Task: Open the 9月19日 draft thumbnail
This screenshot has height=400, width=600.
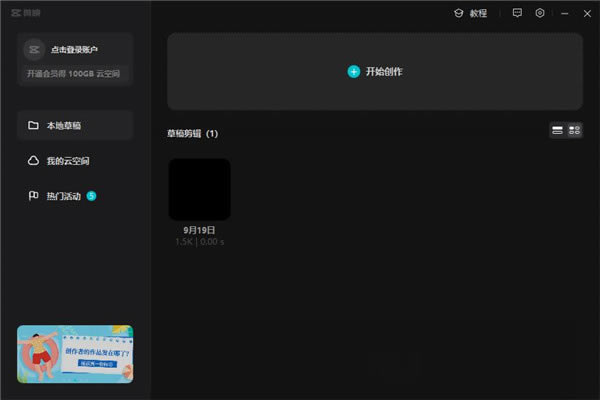Action: click(x=199, y=189)
